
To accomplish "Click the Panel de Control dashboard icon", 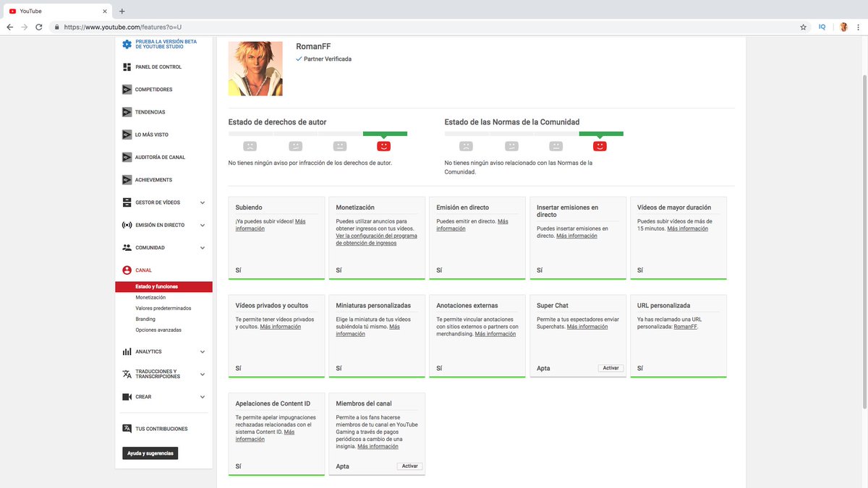I will [127, 67].
